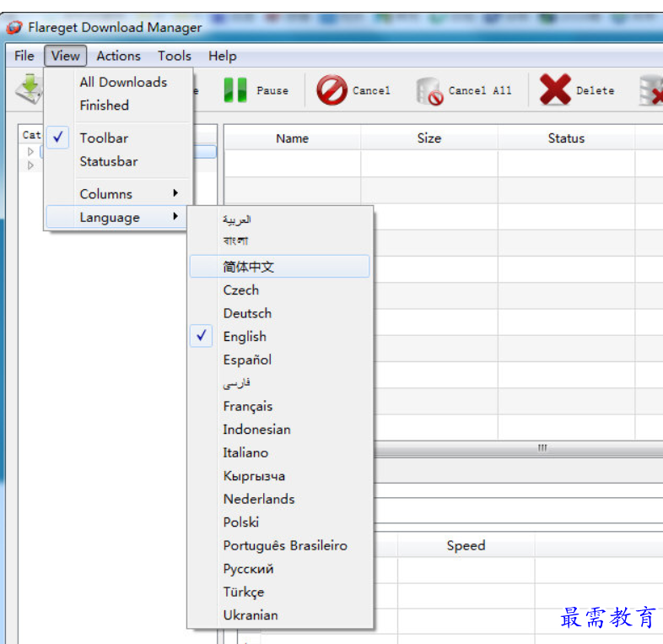Expand the Language submenu
The height and width of the screenshot is (644, 663).
point(118,217)
